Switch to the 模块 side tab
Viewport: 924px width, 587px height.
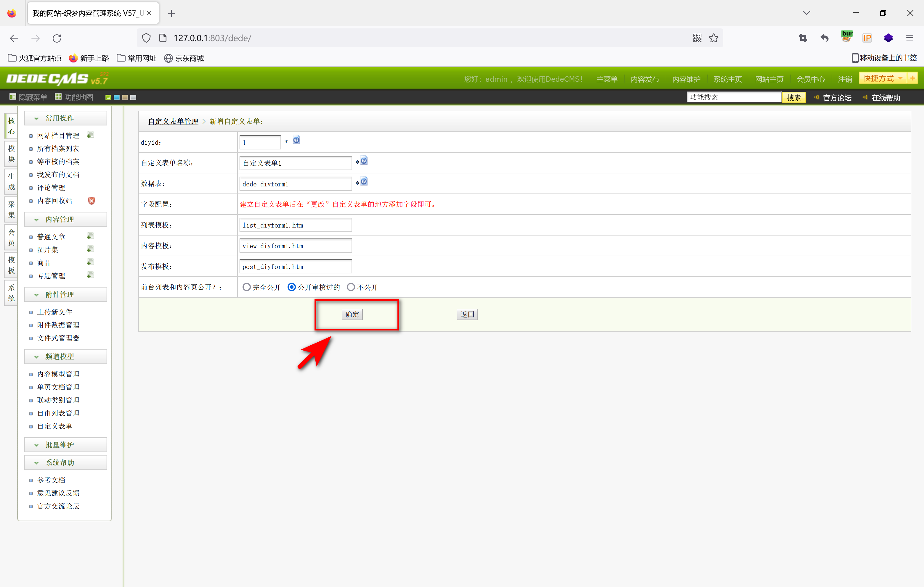click(11, 154)
